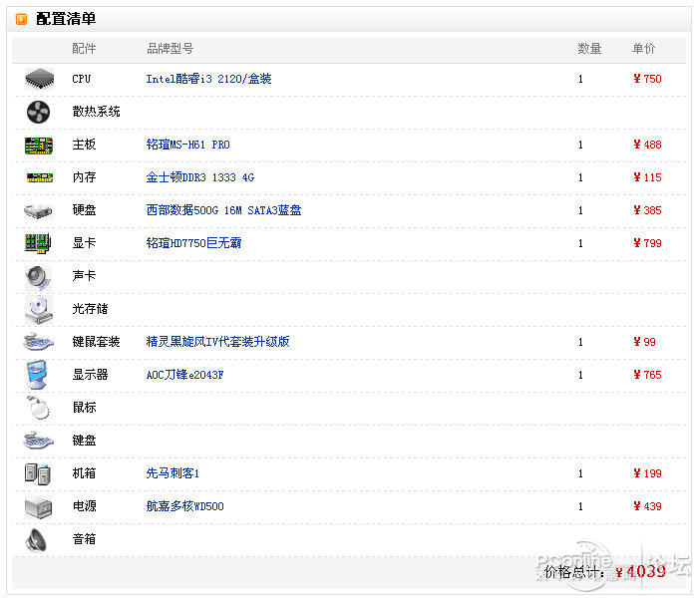The width and height of the screenshot is (700, 601).
Task: Click the ¥385 hard disk price
Action: (x=647, y=210)
